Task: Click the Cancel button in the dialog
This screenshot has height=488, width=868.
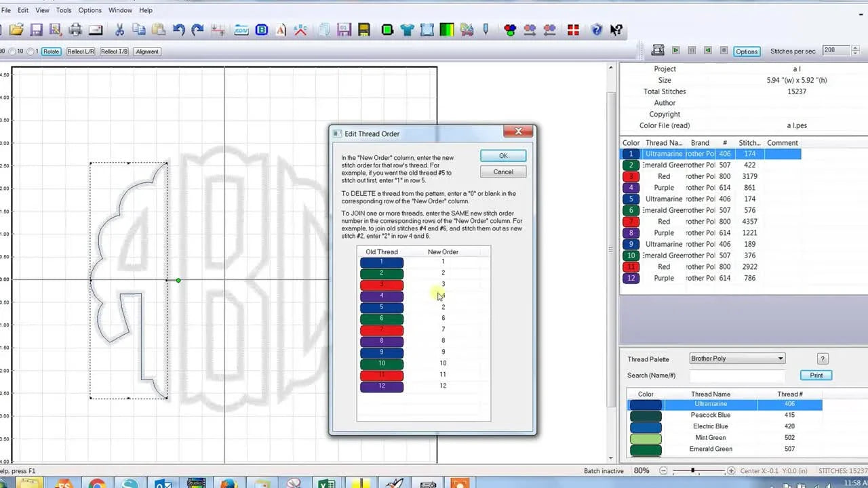Action: (503, 172)
